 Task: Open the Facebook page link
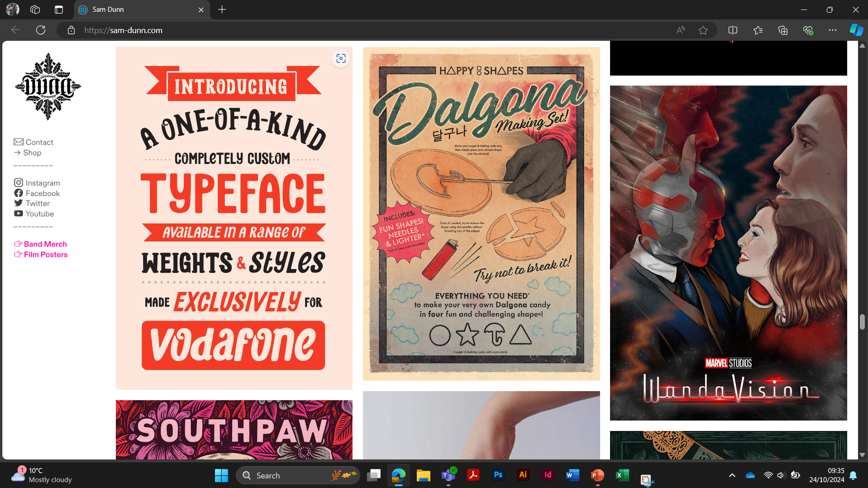(x=37, y=193)
